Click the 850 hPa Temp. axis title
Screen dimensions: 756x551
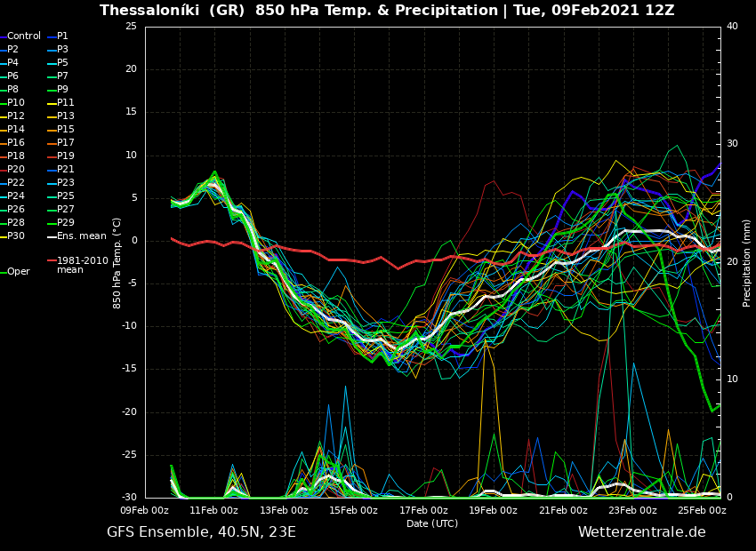pos(117,263)
